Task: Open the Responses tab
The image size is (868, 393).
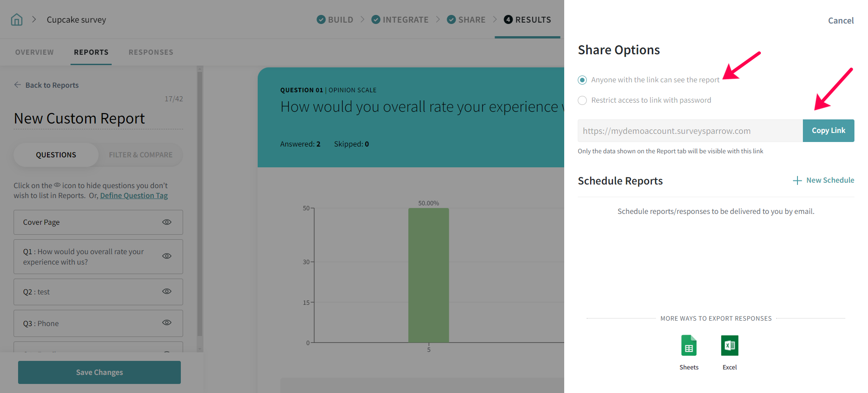Action: click(151, 52)
